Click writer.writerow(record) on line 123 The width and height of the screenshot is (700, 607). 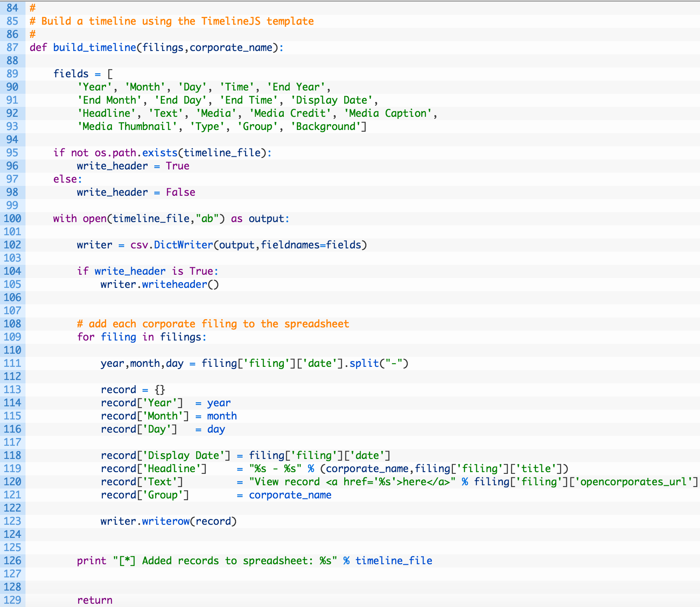169,521
